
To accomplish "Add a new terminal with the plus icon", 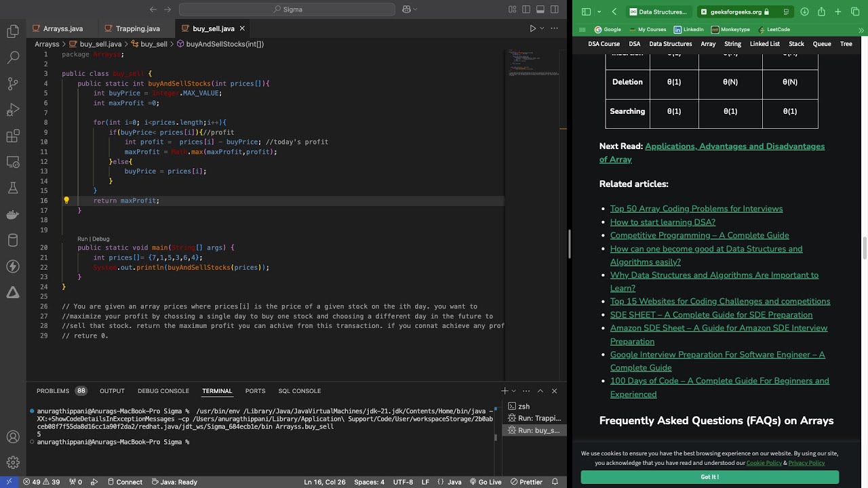I will point(505,391).
